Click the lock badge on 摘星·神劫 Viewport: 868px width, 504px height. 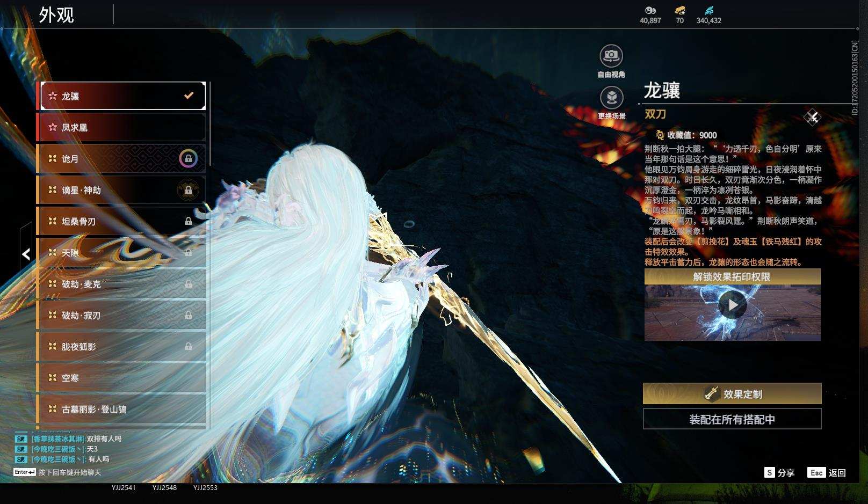pos(188,190)
